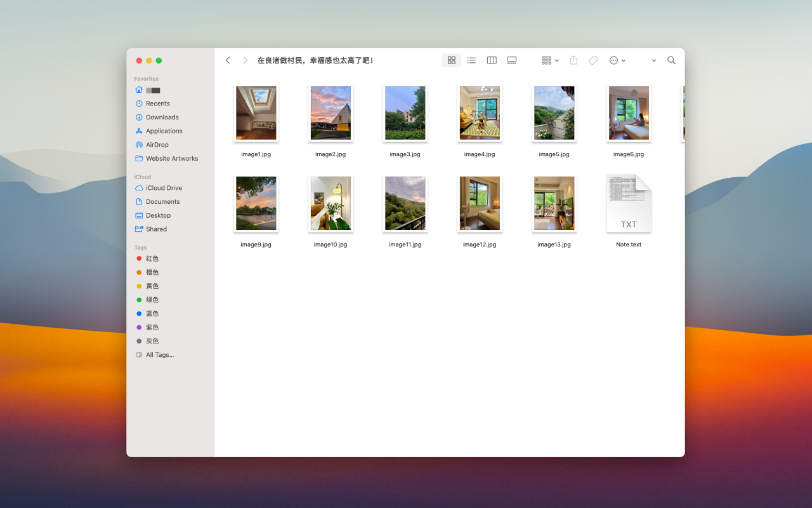Switch to gallery view

tap(512, 60)
